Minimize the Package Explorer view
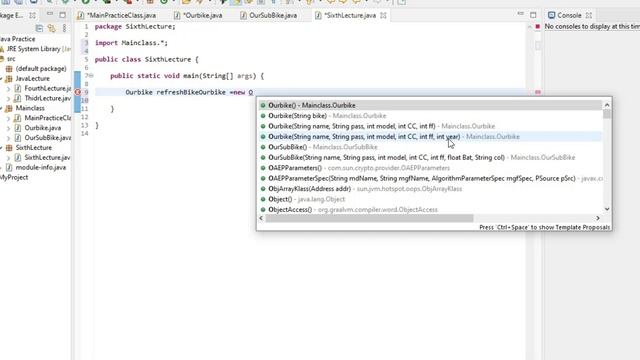640x360 pixels. [50, 14]
